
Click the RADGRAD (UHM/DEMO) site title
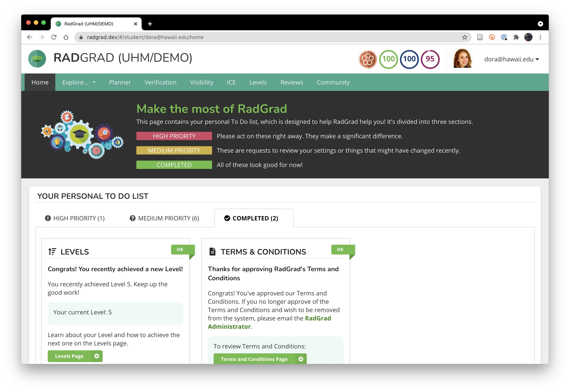pos(123,58)
